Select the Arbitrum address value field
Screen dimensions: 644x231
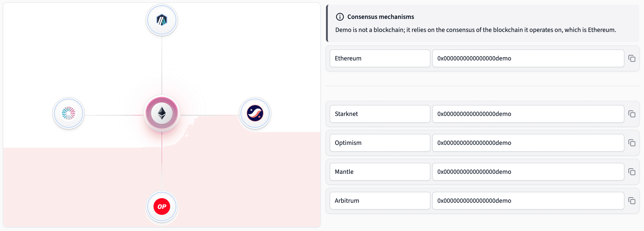tap(528, 200)
